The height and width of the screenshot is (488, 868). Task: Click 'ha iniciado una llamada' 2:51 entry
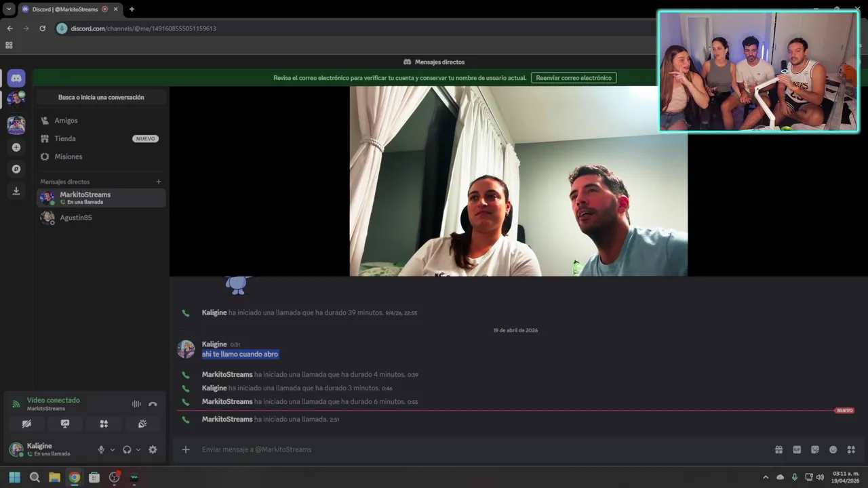pyautogui.click(x=271, y=420)
